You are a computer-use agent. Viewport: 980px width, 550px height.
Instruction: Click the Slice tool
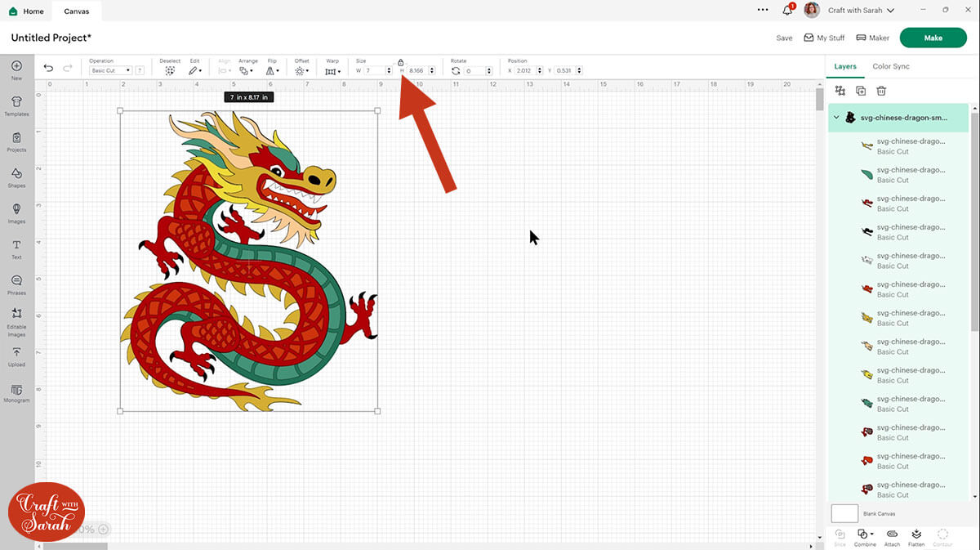point(840,537)
